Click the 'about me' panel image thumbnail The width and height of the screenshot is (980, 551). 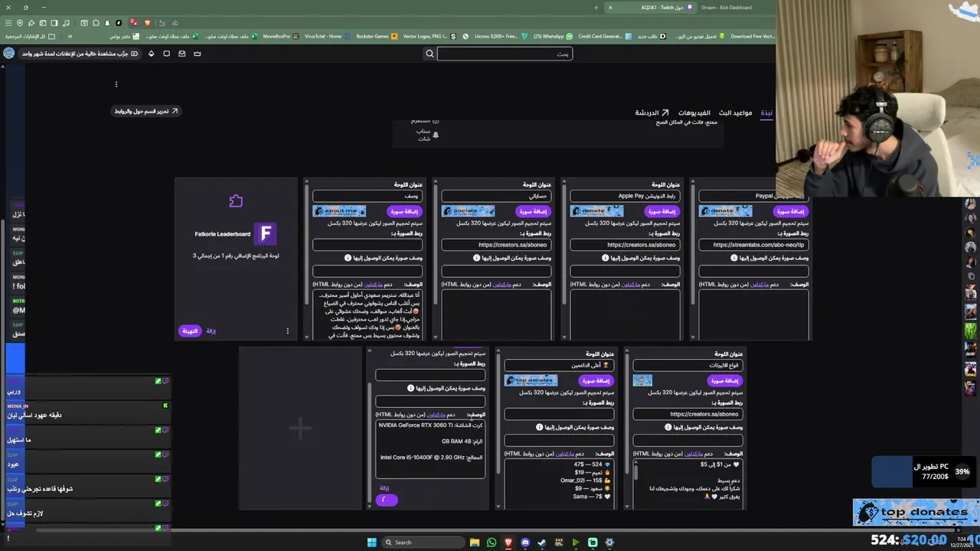pos(339,211)
